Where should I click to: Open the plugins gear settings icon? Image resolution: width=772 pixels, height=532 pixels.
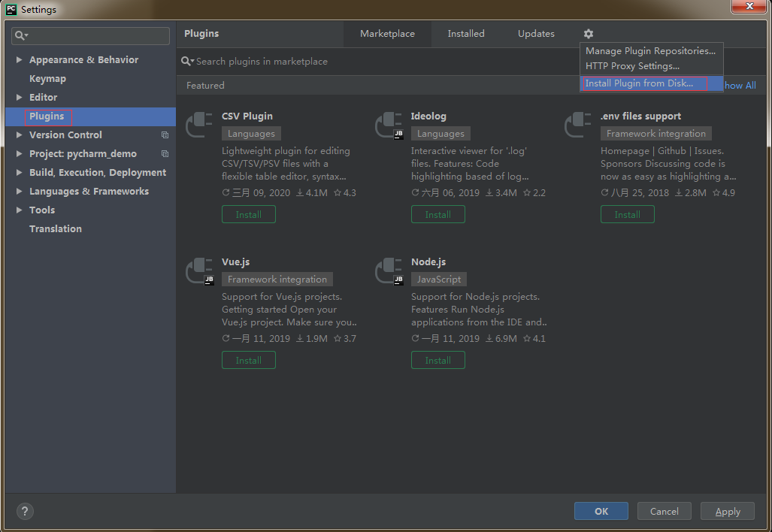(589, 34)
